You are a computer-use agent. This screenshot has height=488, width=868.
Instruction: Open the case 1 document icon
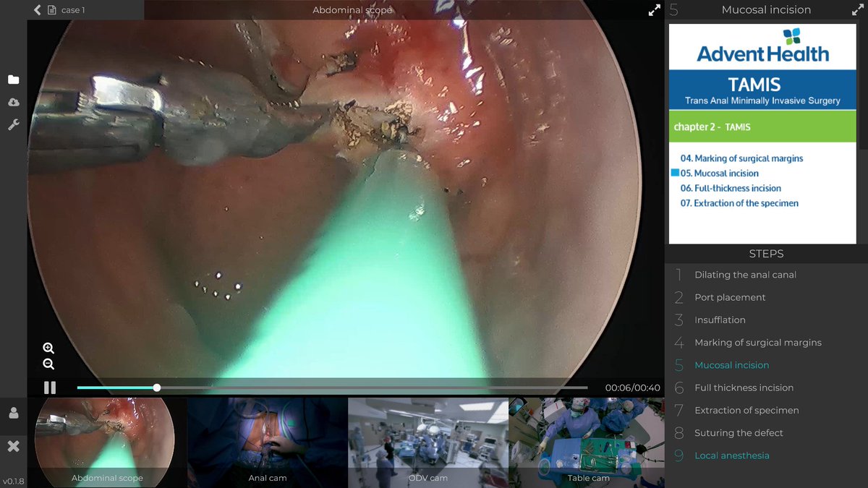[51, 10]
